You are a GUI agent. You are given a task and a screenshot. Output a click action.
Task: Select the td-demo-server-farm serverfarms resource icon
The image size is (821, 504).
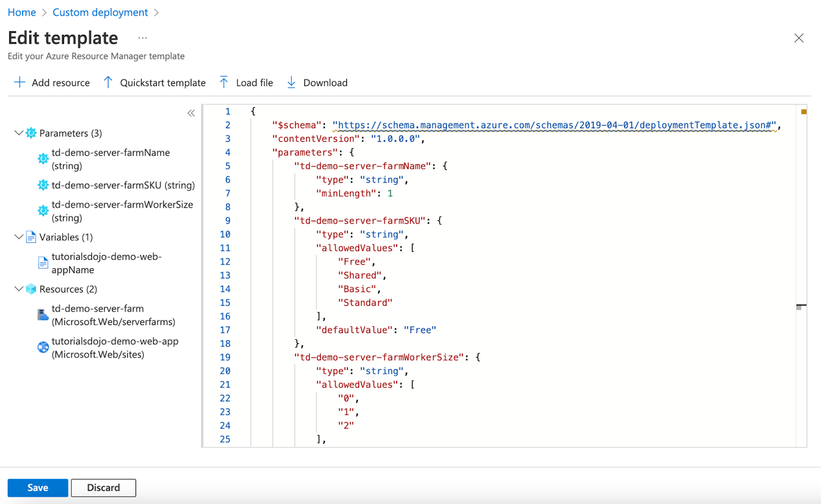43,315
